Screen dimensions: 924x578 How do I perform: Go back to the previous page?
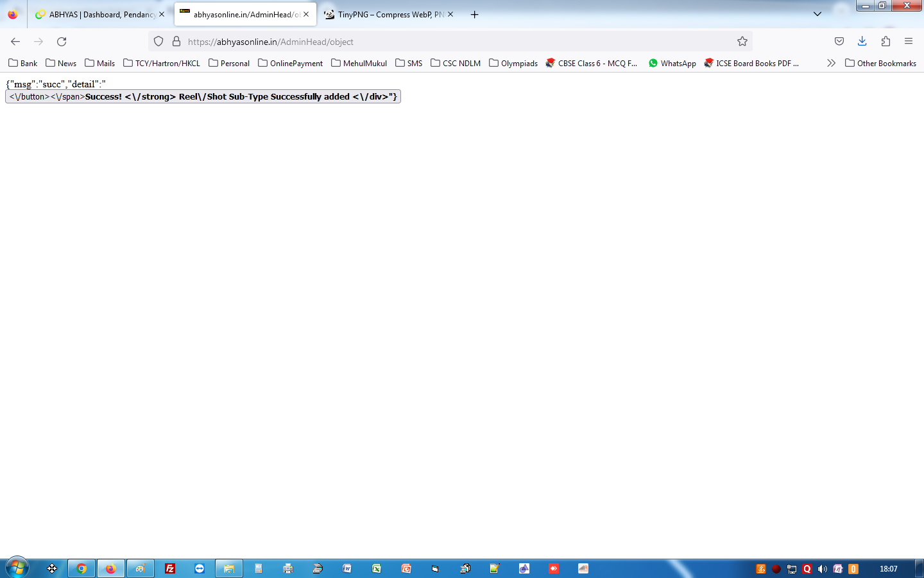click(15, 42)
